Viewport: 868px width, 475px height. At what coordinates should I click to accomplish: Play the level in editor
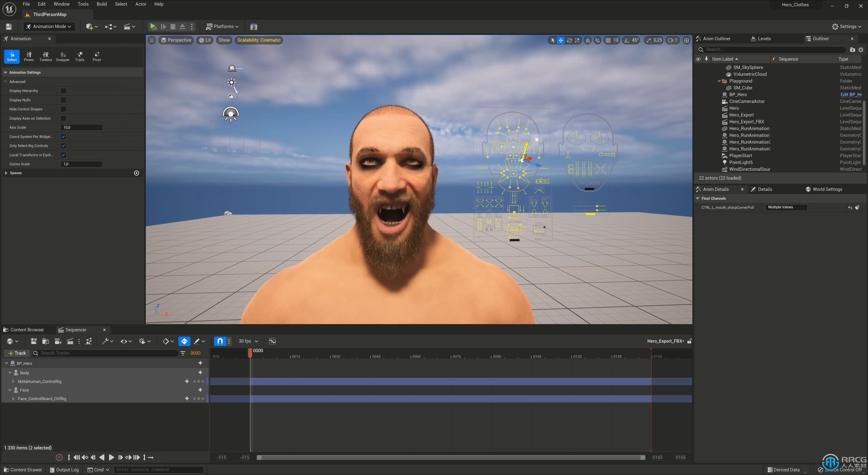(x=153, y=26)
